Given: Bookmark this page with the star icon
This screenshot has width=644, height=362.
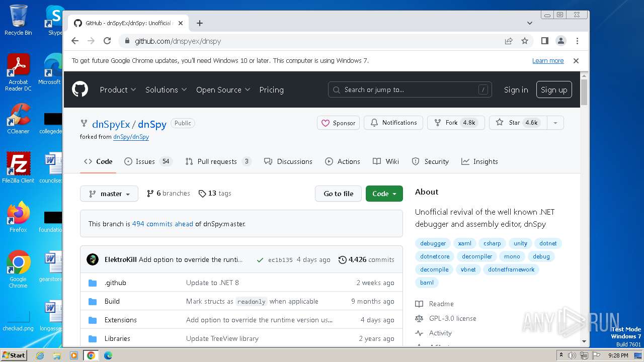Looking at the screenshot, I should pyautogui.click(x=525, y=41).
